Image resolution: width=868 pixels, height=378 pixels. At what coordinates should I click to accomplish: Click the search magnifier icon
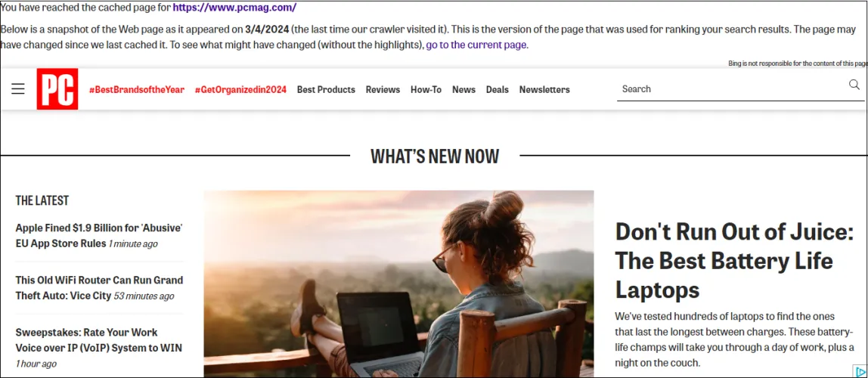click(x=854, y=85)
